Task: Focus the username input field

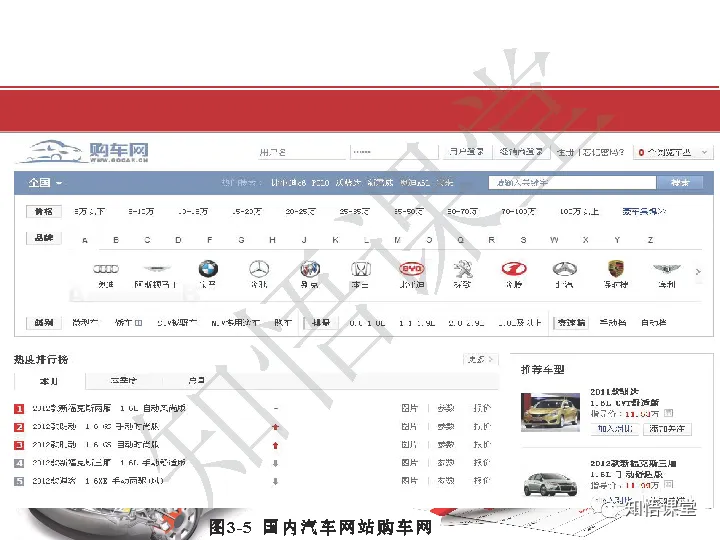Action: click(x=301, y=152)
